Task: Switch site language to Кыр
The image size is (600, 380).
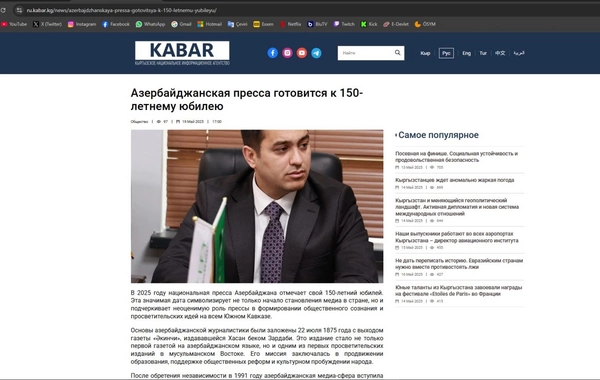Action: click(425, 53)
